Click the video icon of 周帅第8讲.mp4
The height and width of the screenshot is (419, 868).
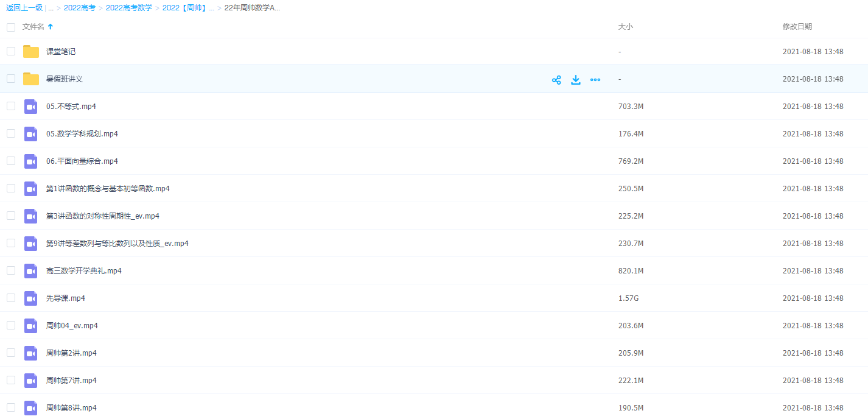pos(31,408)
